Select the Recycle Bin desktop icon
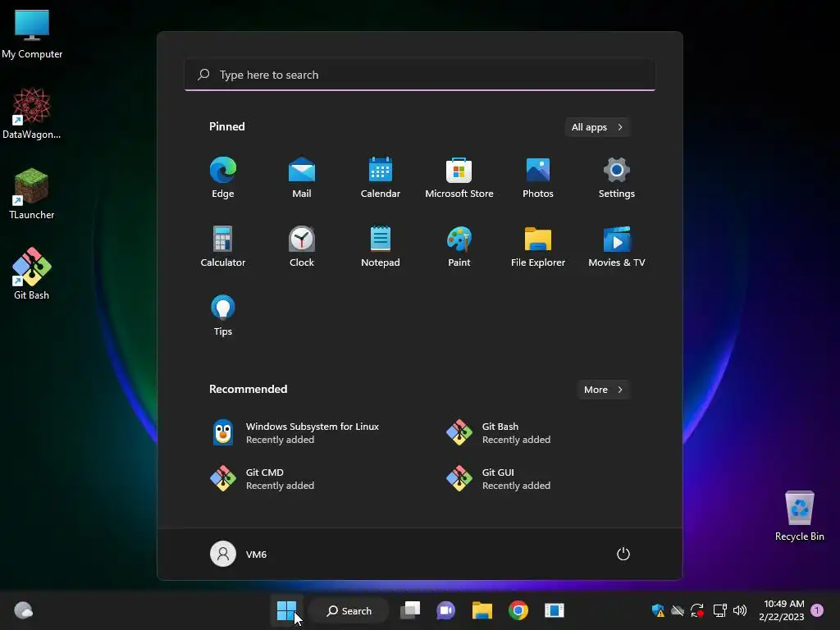Viewport: 840px width, 630px height. [x=799, y=515]
